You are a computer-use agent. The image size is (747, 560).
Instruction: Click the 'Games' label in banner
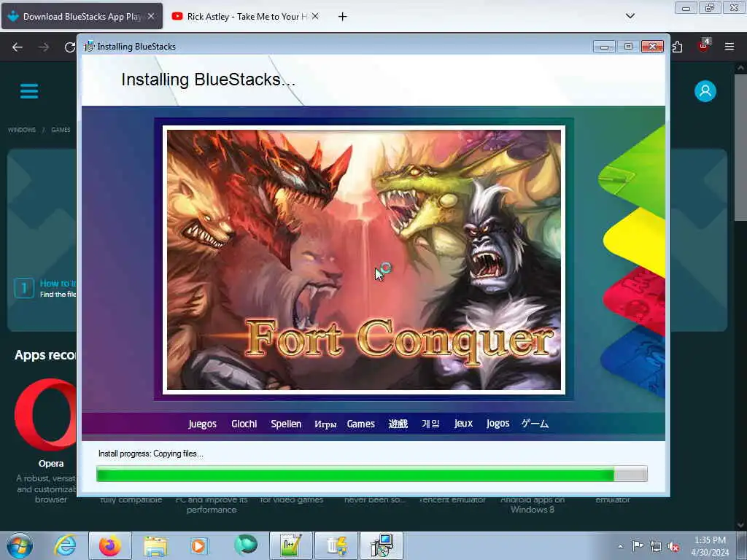click(360, 424)
